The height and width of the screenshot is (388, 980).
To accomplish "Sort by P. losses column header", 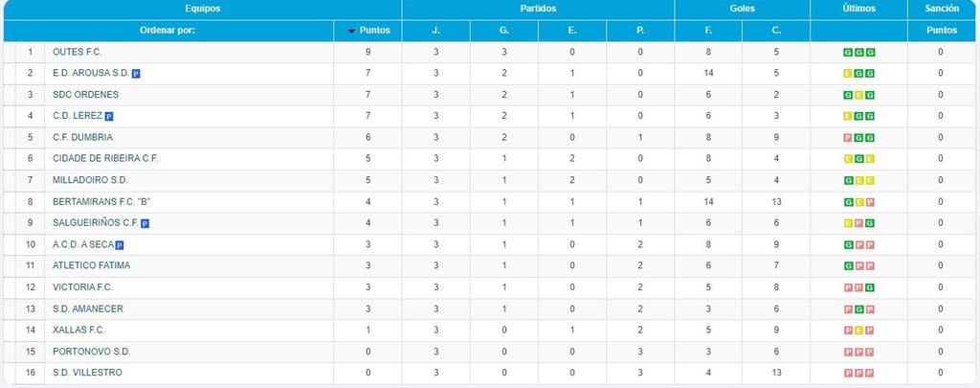I will coord(640,31).
